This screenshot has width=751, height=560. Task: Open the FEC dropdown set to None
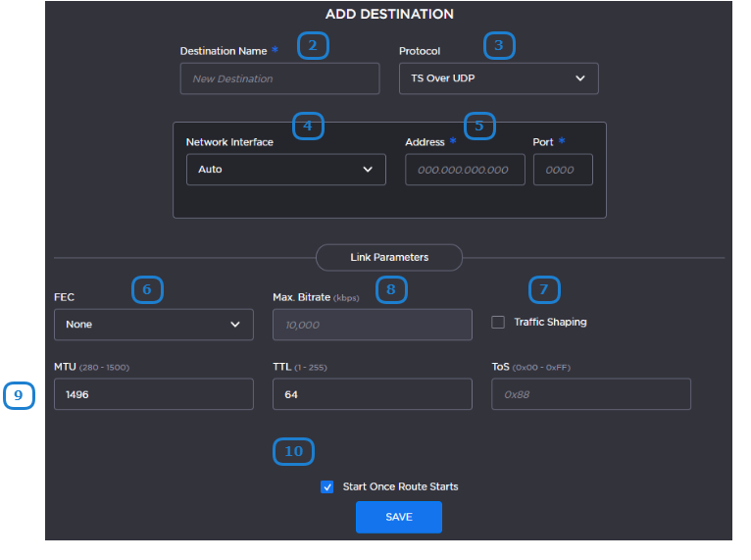(x=153, y=324)
